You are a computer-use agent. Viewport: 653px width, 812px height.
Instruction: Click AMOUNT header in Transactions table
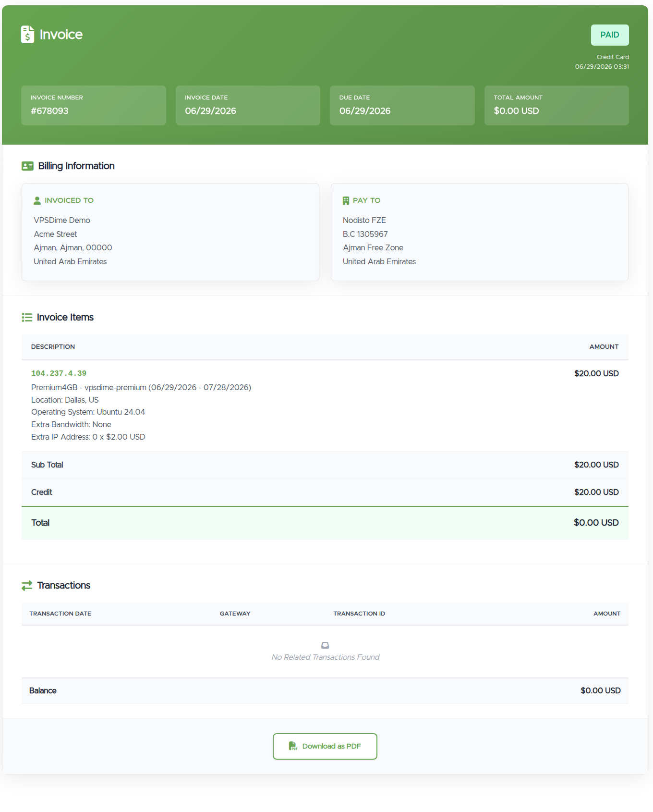tap(607, 614)
